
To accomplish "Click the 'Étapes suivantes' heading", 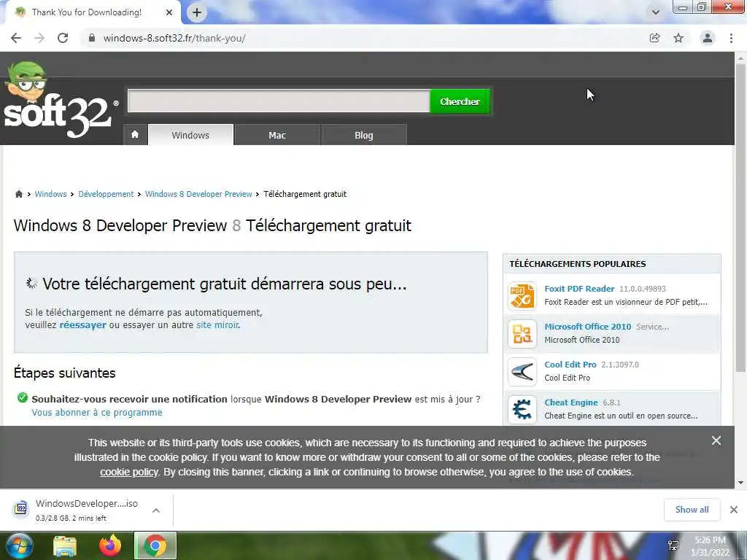I will point(65,373).
